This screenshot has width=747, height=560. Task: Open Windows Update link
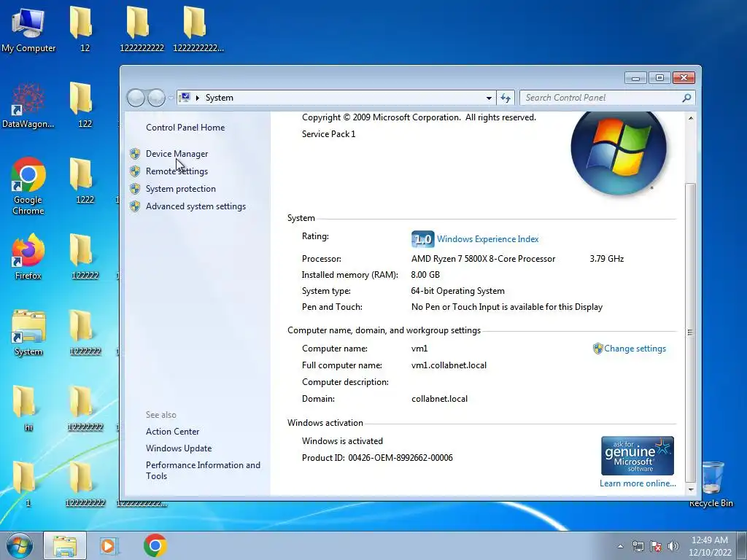coord(179,448)
